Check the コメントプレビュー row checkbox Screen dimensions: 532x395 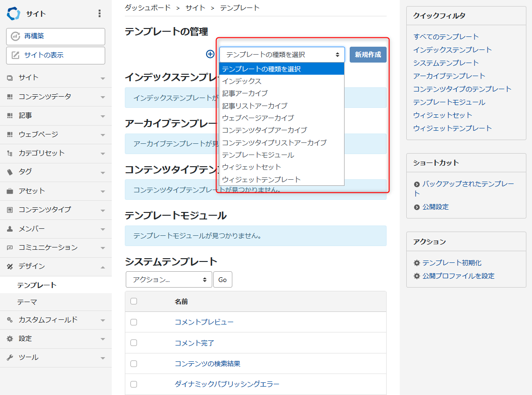tap(134, 322)
